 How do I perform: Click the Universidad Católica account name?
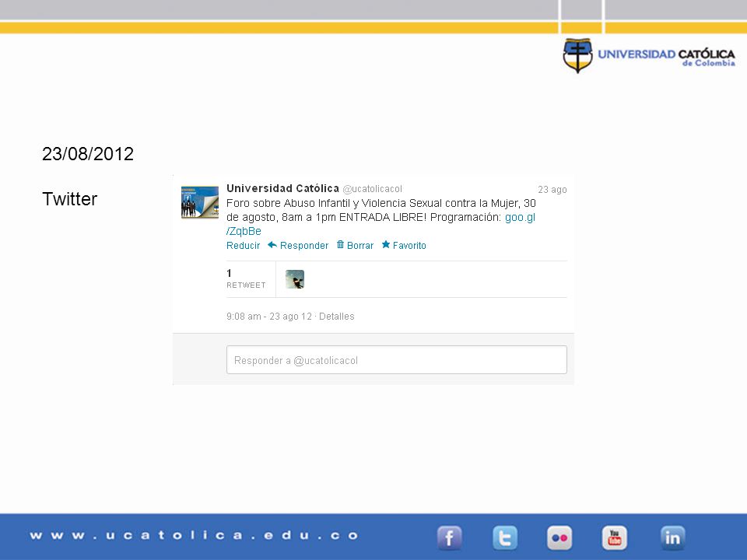coord(282,188)
